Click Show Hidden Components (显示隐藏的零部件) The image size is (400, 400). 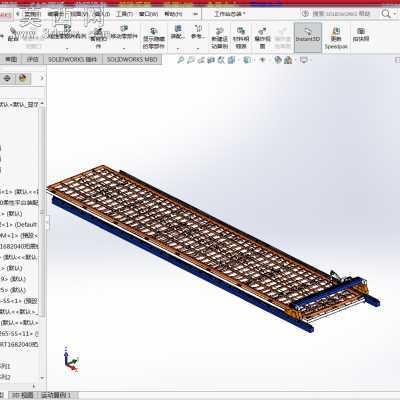pyautogui.click(x=154, y=38)
